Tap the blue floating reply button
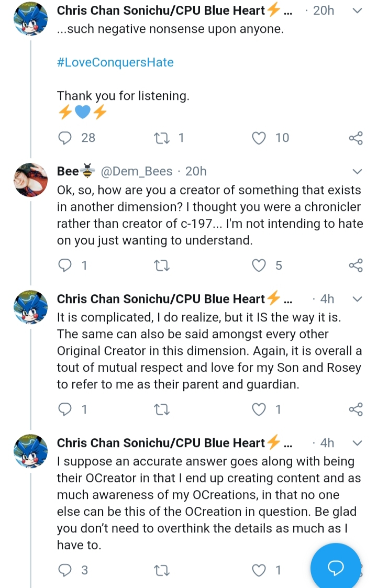 [336, 568]
